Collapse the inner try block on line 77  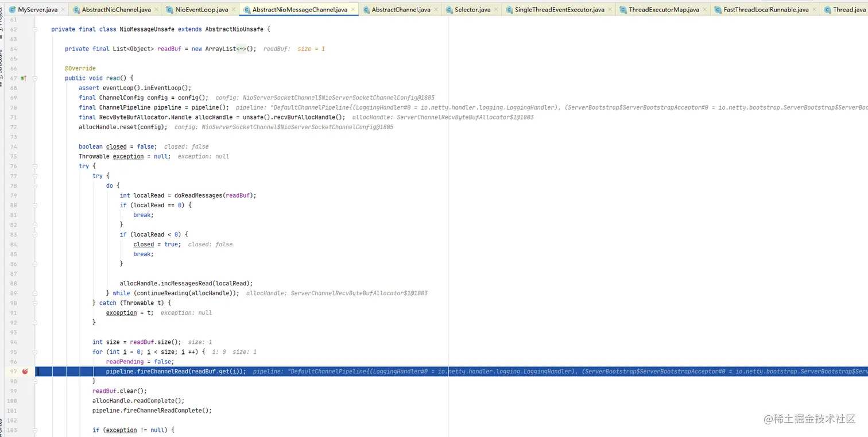click(35, 176)
